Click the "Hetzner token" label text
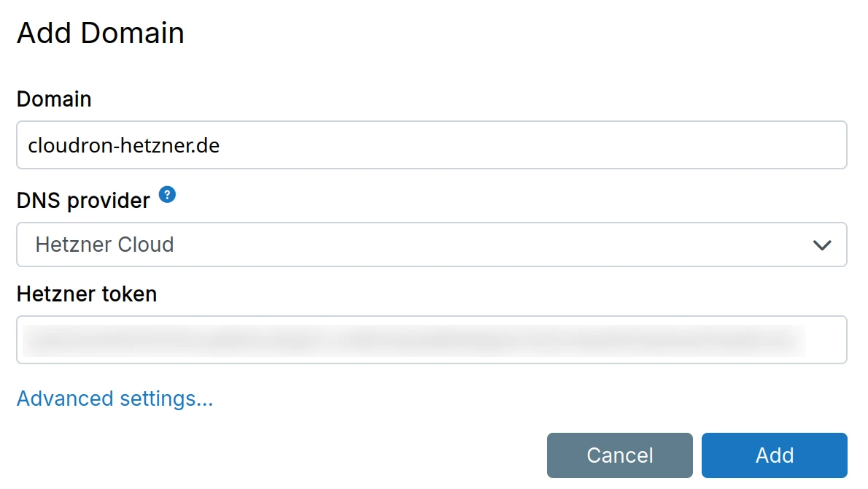The width and height of the screenshot is (868, 489). pyautogui.click(x=87, y=294)
